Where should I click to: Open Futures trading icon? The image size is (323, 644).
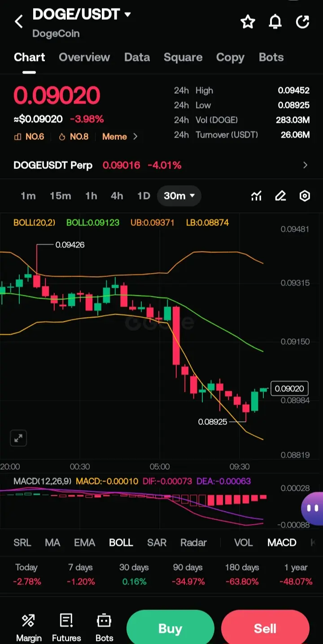tap(66, 627)
